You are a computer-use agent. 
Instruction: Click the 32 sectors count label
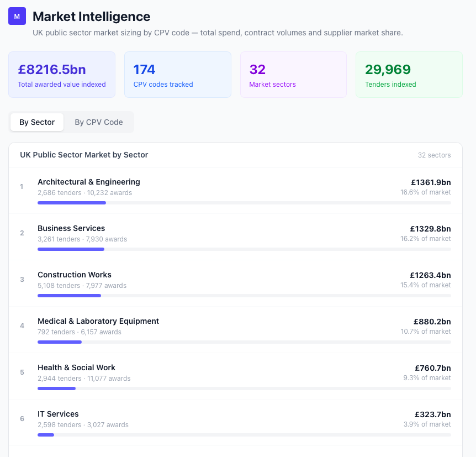coord(434,155)
